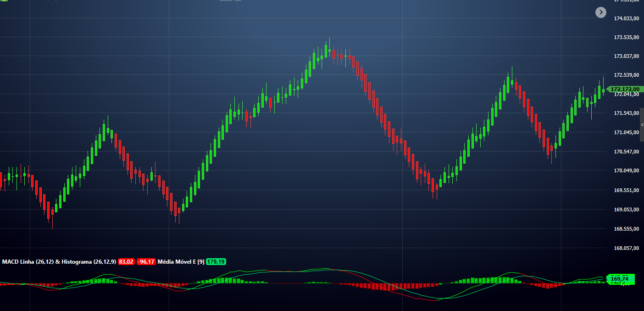
Task: Select the 172.172,00 current price tag
Action: click(625, 89)
